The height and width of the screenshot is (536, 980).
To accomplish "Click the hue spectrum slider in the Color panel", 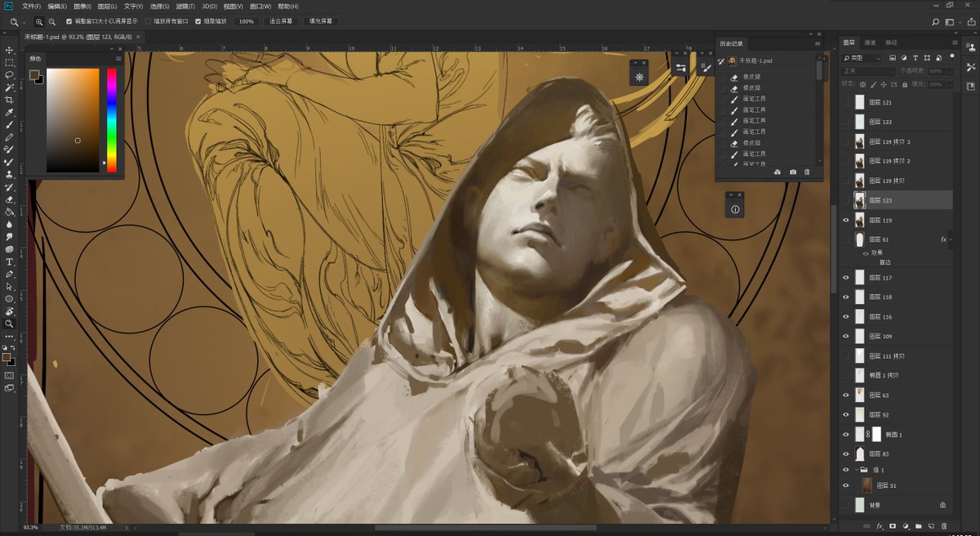I will [x=111, y=120].
